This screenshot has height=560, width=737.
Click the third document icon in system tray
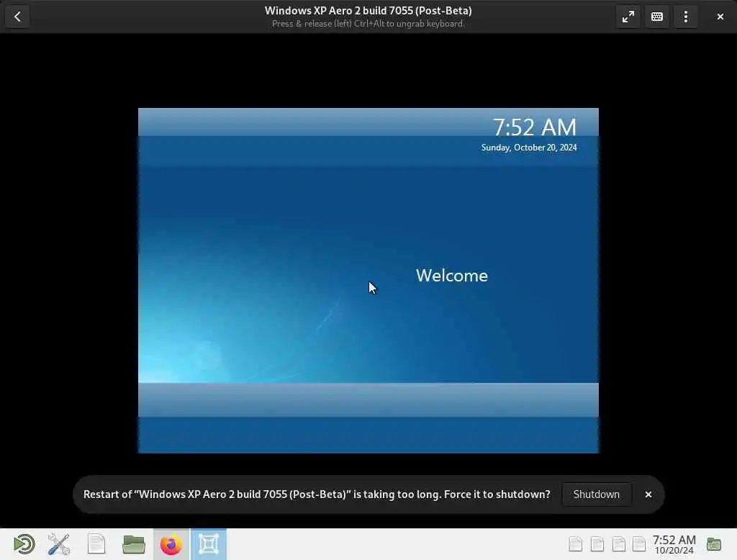618,544
